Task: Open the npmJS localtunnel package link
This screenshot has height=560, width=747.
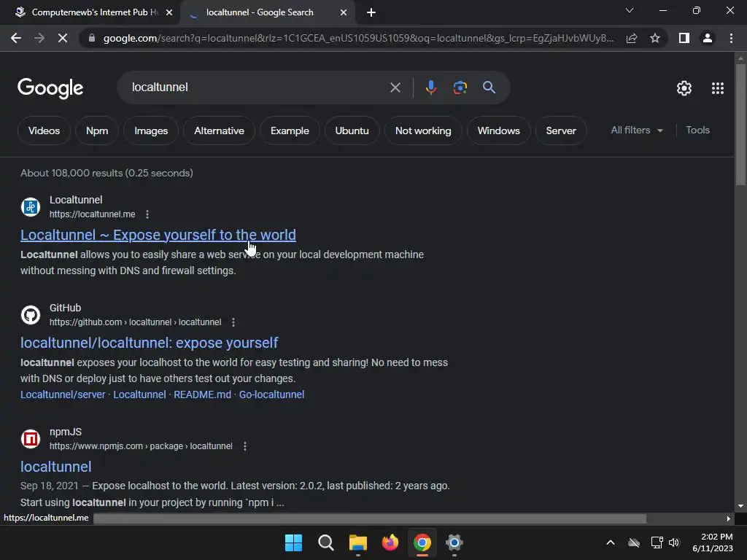Action: point(55,467)
